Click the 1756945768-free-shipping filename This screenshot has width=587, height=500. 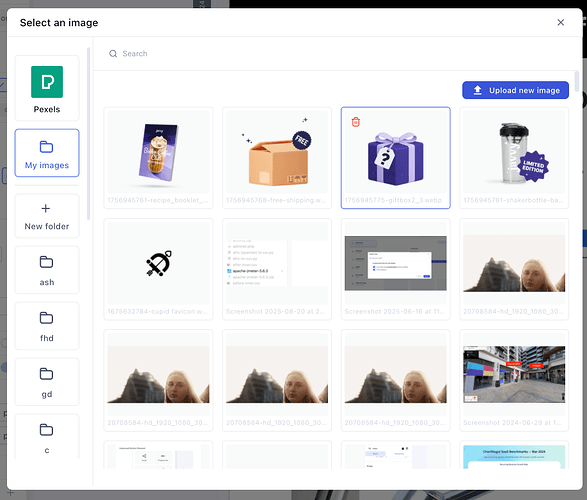[x=276, y=200]
